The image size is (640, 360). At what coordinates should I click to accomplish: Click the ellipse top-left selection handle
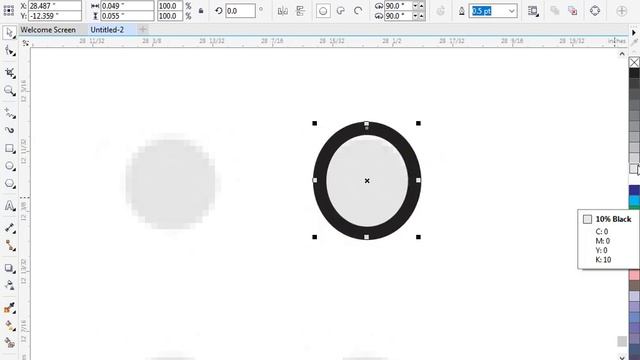tap(315, 123)
